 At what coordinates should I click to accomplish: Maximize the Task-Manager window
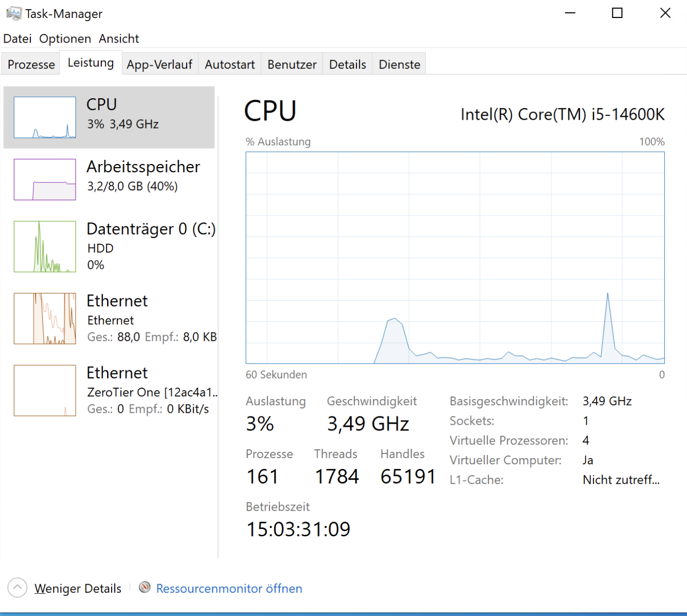point(618,13)
